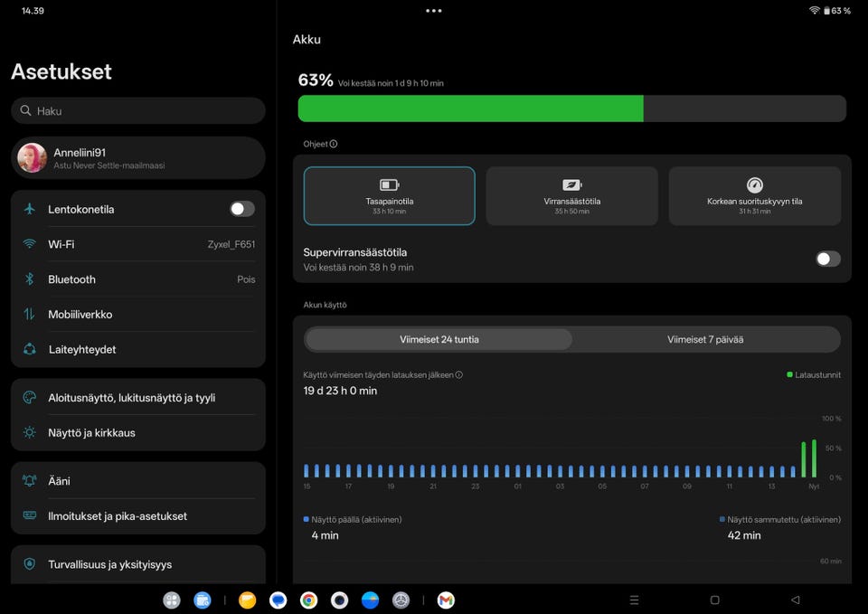Switch to the Viimeiset 7 päivää tab
The height and width of the screenshot is (614, 868).
point(705,339)
